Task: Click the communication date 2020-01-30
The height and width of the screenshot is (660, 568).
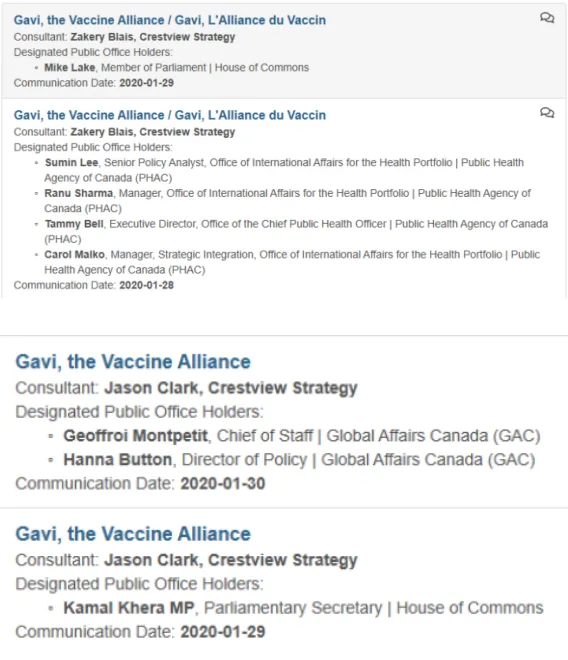Action: click(x=223, y=484)
